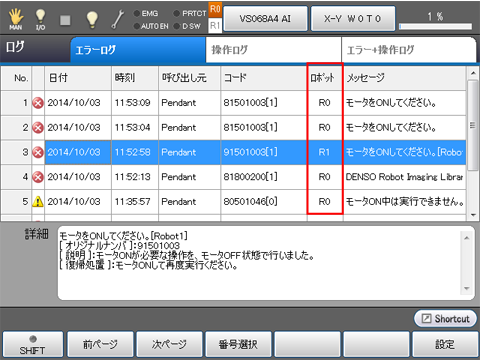The width and height of the screenshot is (481, 360).
Task: Open the wrench tool icon
Action: pos(118,19)
